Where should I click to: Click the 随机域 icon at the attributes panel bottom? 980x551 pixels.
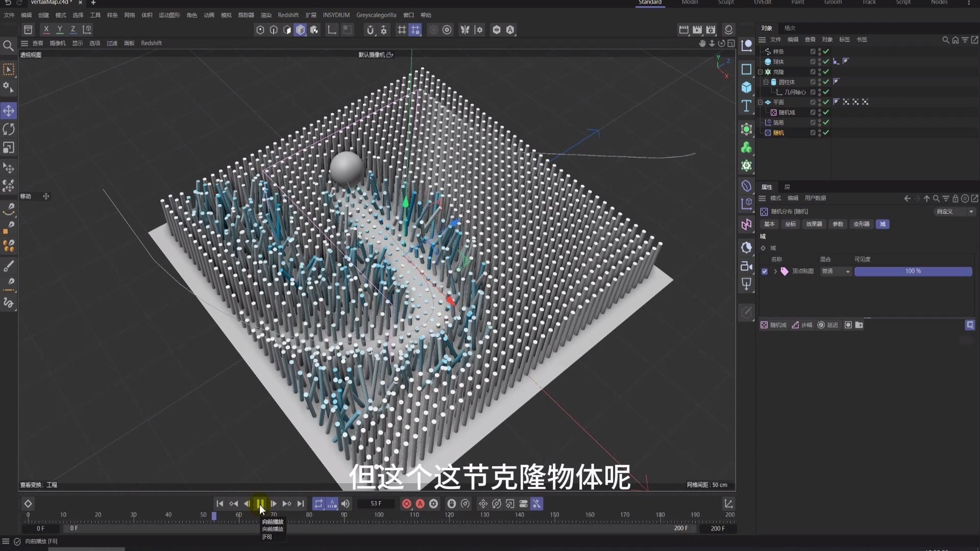tap(764, 325)
